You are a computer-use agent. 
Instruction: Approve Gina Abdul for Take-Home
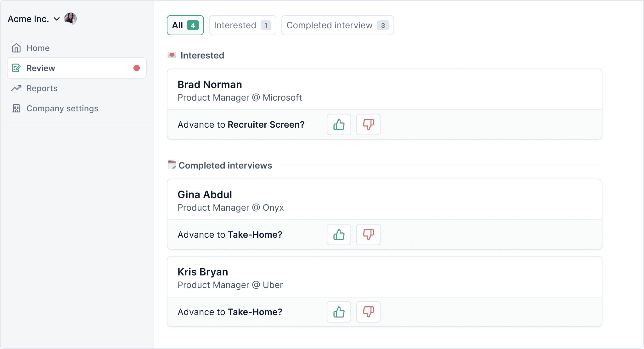(x=339, y=235)
